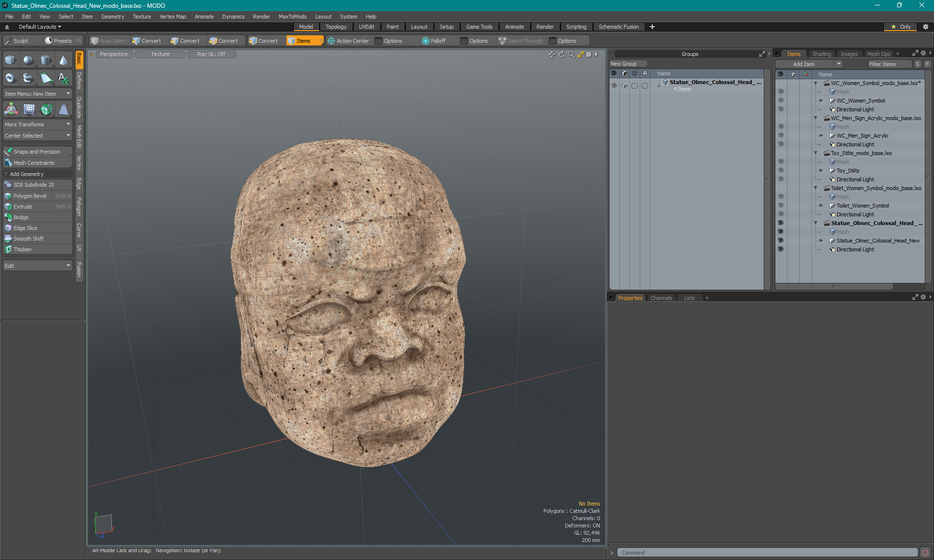
Task: Activate the Pen polygon tool
Action: [46, 78]
